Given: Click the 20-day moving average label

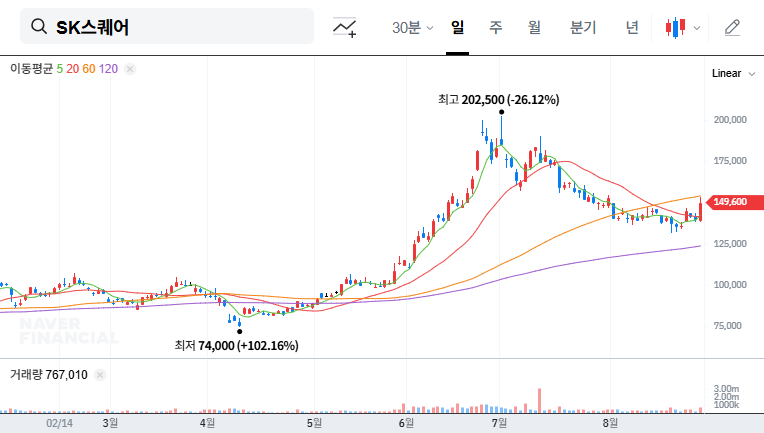Looking at the screenshot, I should [x=73, y=69].
